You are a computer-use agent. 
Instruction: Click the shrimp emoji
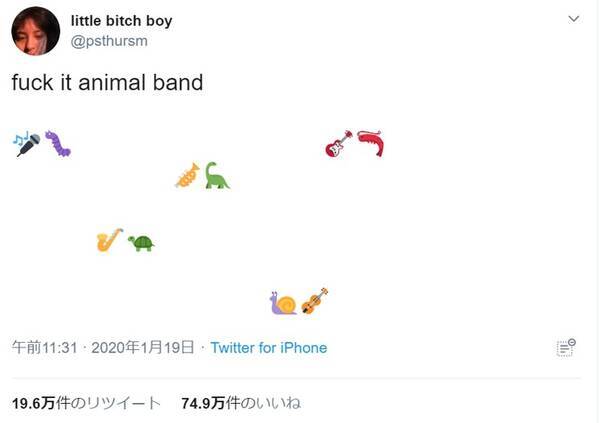(371, 144)
